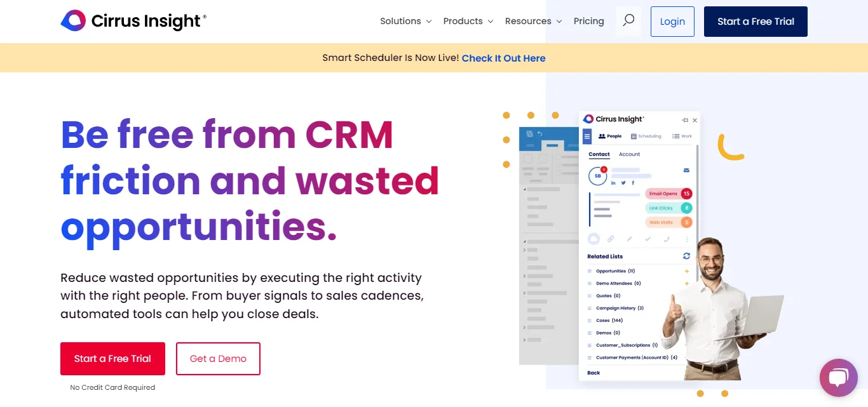Viewport: 868px width, 407px height.
Task: Click the plus icon on Demo Attendees row
Action: click(x=687, y=283)
